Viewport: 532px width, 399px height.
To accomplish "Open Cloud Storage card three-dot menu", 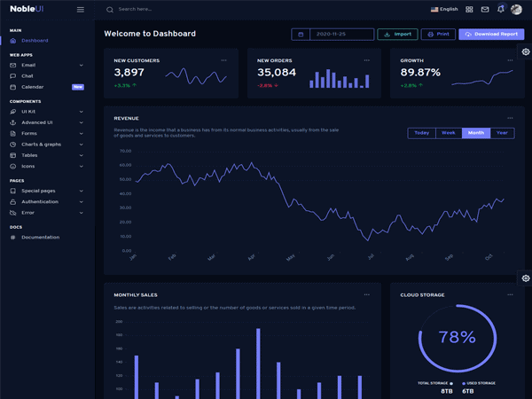I will 510,295.
